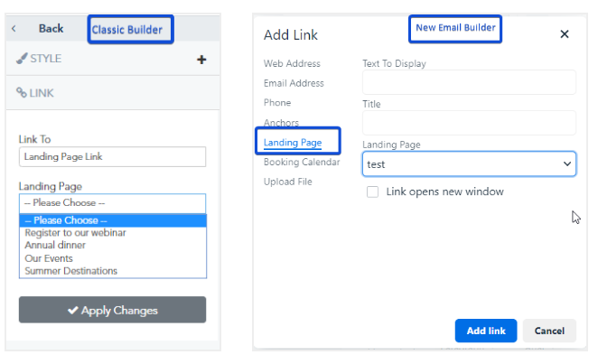The height and width of the screenshot is (364, 598).
Task: Click the plus icon beside STYLE
Action: tap(201, 60)
